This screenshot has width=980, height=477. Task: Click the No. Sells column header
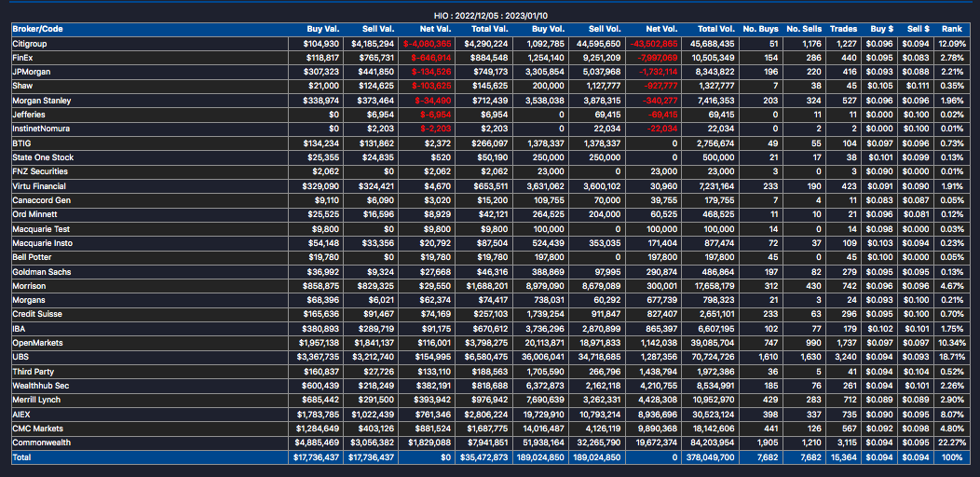click(804, 29)
